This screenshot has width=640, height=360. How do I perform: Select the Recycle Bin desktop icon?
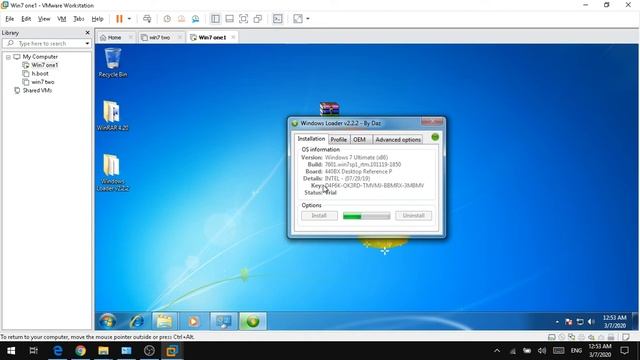pyautogui.click(x=113, y=62)
